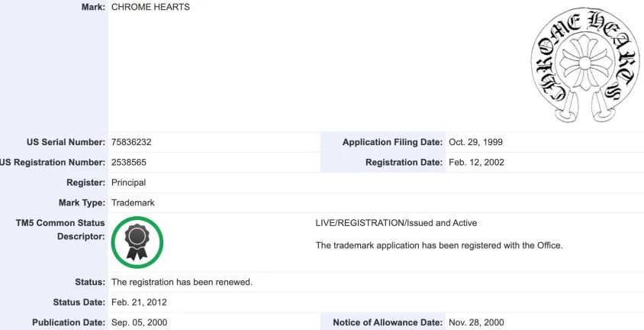Click the CHROME HEARTS mark text

tap(151, 7)
